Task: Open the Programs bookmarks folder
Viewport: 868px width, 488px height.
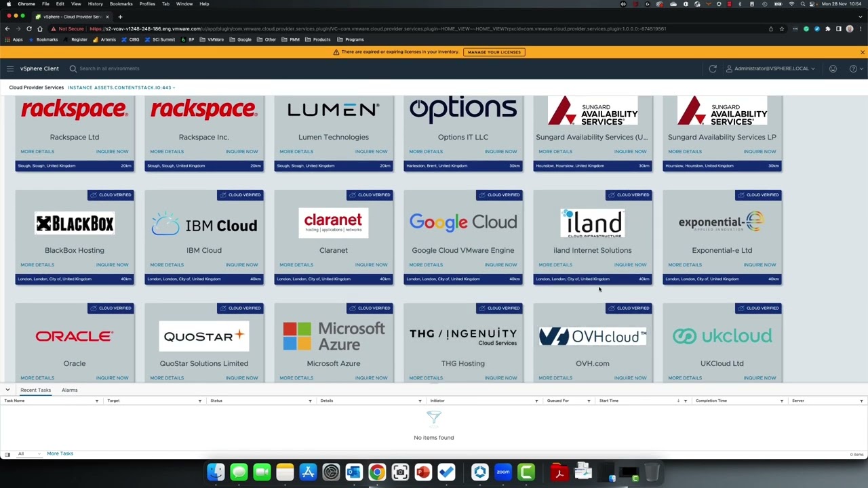Action: point(351,39)
